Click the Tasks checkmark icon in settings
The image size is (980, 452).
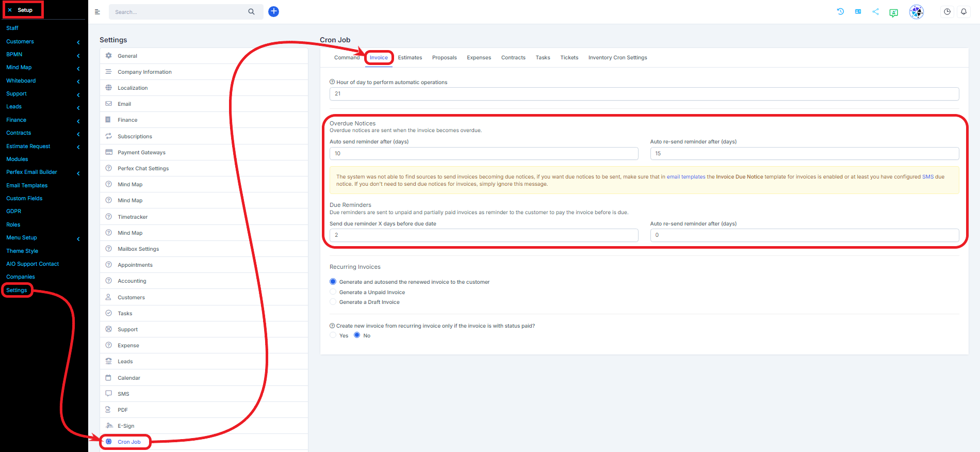coord(109,313)
